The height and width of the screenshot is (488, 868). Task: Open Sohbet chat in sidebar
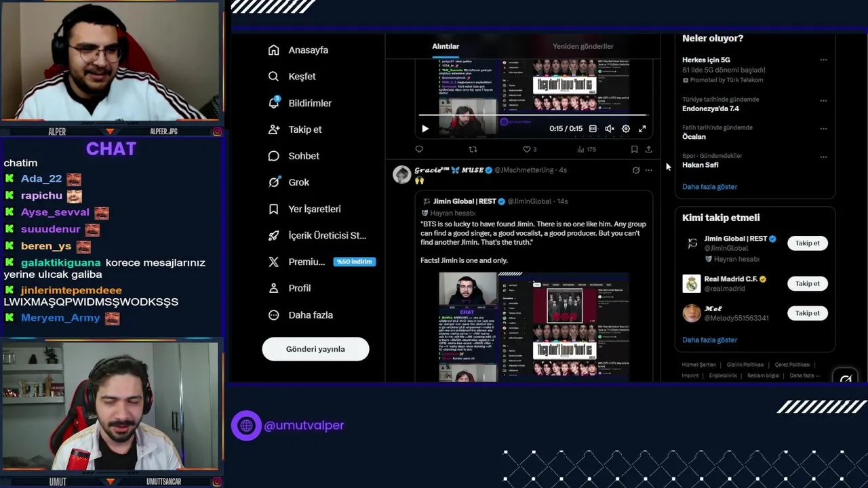(294, 156)
